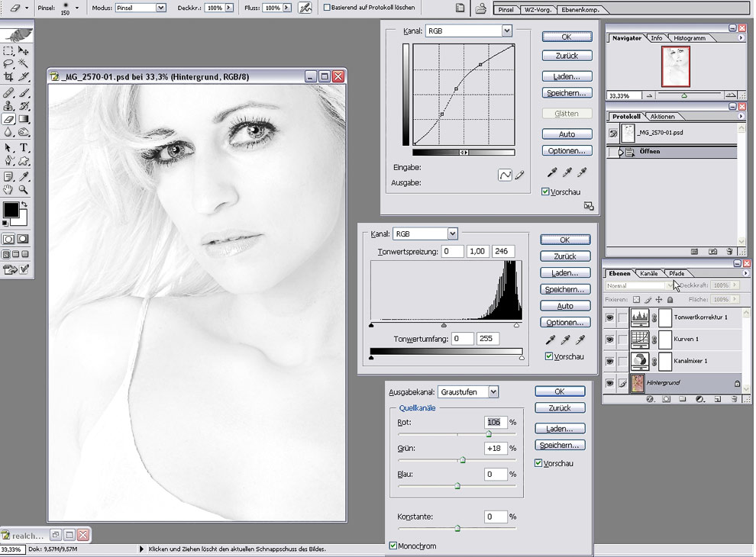Image resolution: width=756 pixels, height=557 pixels.
Task: Open the Navigator palette menu arrow
Action: tap(741, 37)
